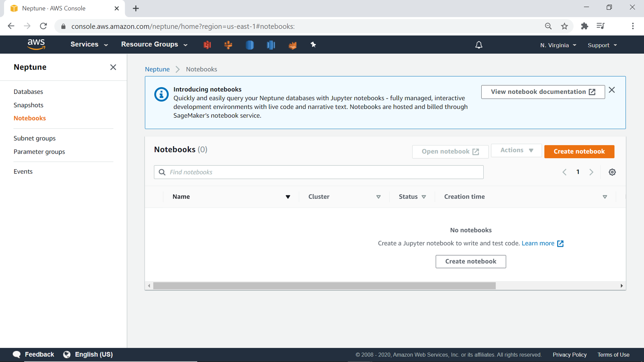The image size is (644, 362).
Task: Open Chrome extensions puzzle icon
Action: pyautogui.click(x=584, y=26)
